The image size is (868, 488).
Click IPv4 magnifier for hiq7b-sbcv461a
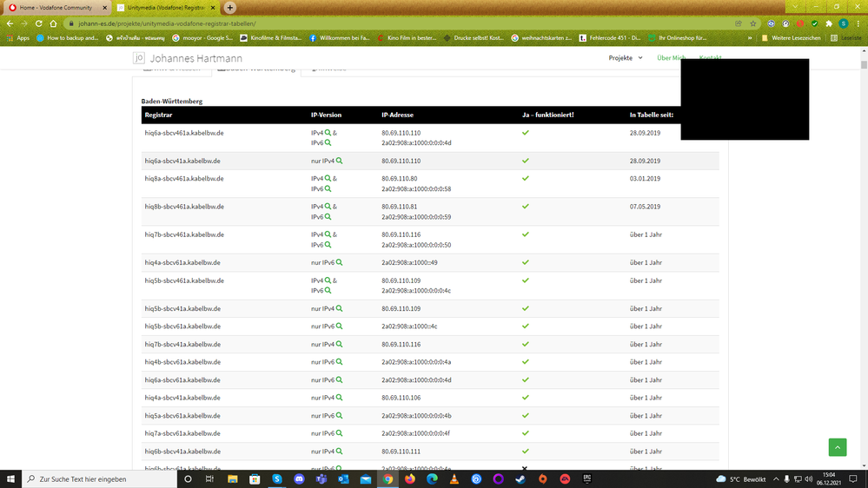[328, 234]
